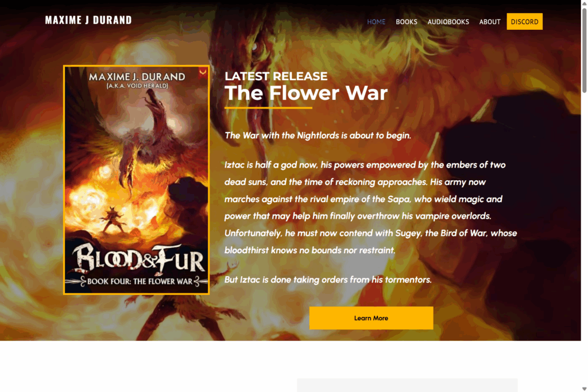The image size is (588, 392).
Task: Click the A.K.A. Void Herald cover text
Action: 137,86
